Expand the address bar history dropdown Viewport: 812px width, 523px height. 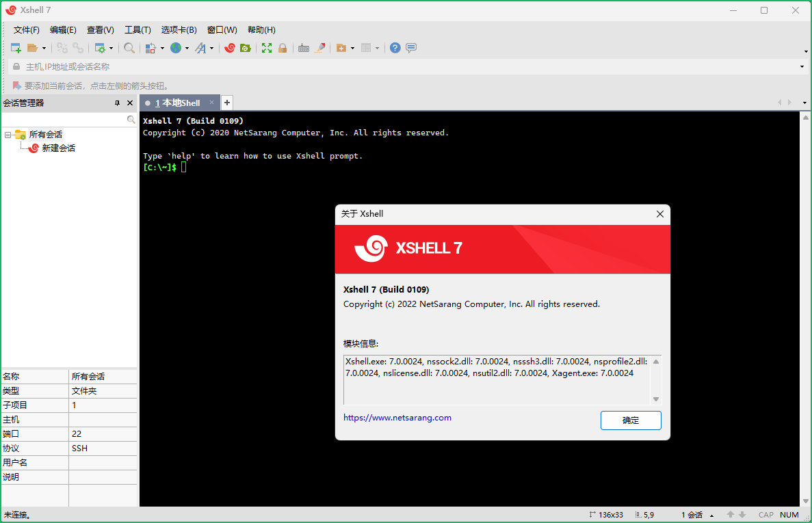pyautogui.click(x=802, y=67)
